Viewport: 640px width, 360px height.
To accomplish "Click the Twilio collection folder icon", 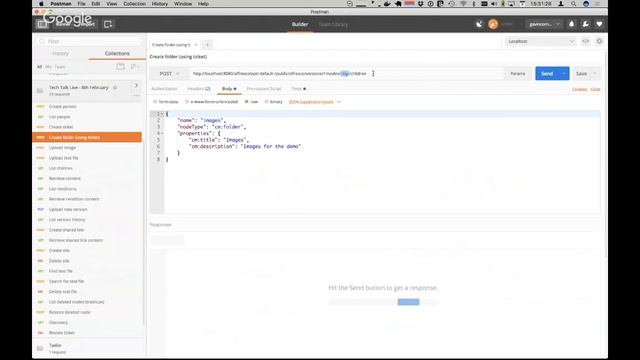I will (x=40, y=348).
